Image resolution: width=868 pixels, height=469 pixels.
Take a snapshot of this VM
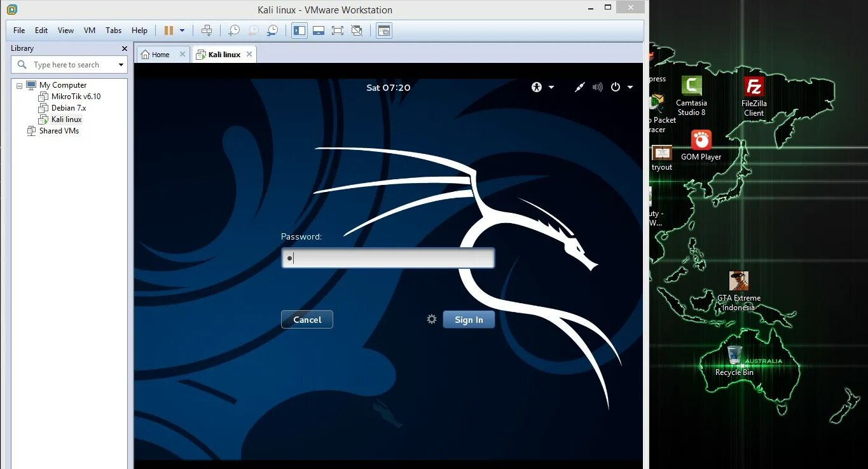tap(234, 30)
